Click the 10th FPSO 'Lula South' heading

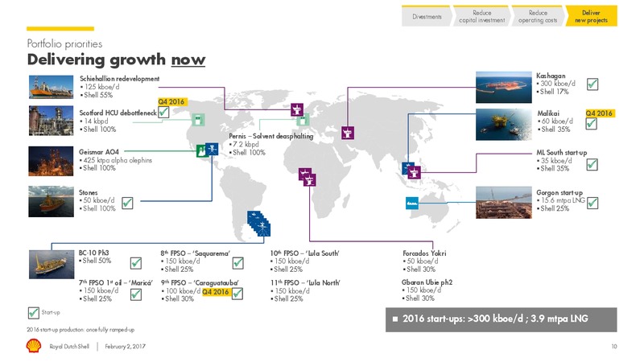pyautogui.click(x=305, y=253)
